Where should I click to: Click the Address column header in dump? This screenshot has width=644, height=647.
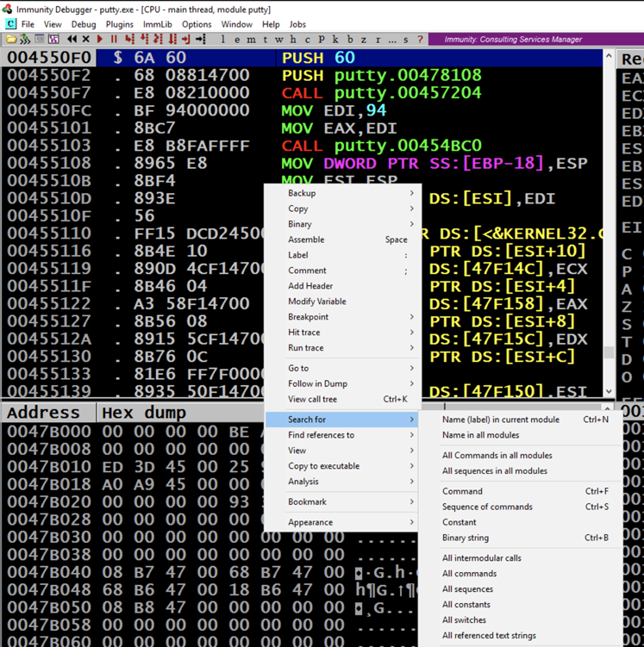click(x=49, y=413)
